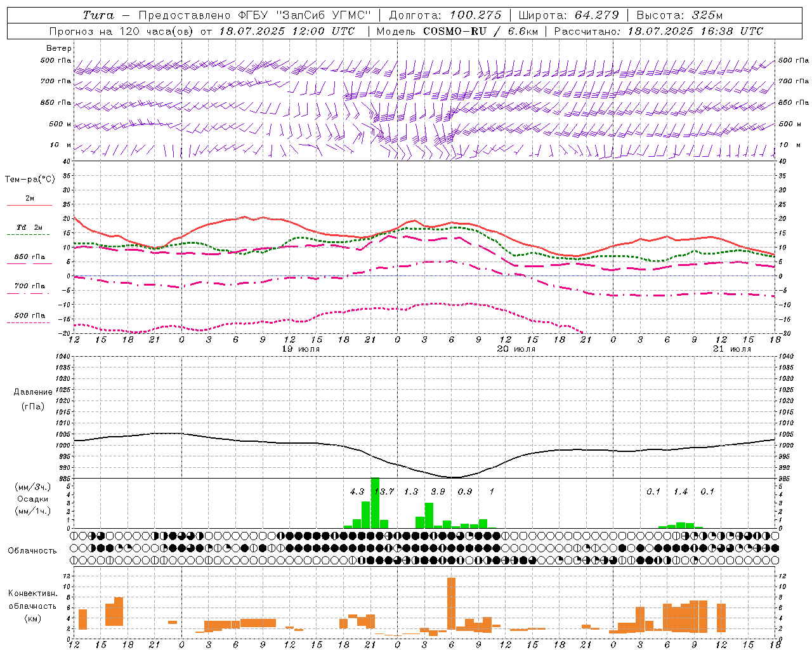Click the "(мм/3ч.)" precipitation unit label
This screenshot has width=812, height=650.
pyautogui.click(x=33, y=487)
